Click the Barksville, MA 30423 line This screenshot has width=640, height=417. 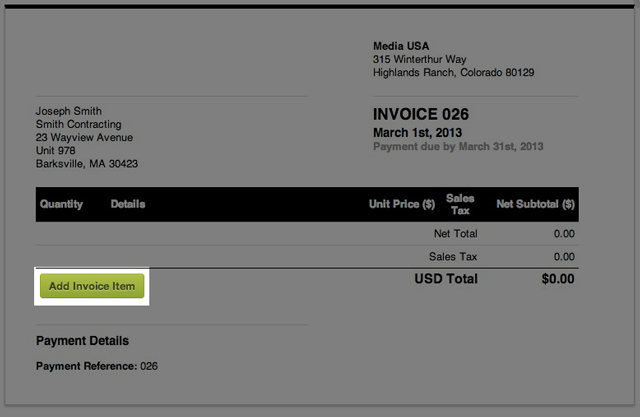pyautogui.click(x=87, y=163)
